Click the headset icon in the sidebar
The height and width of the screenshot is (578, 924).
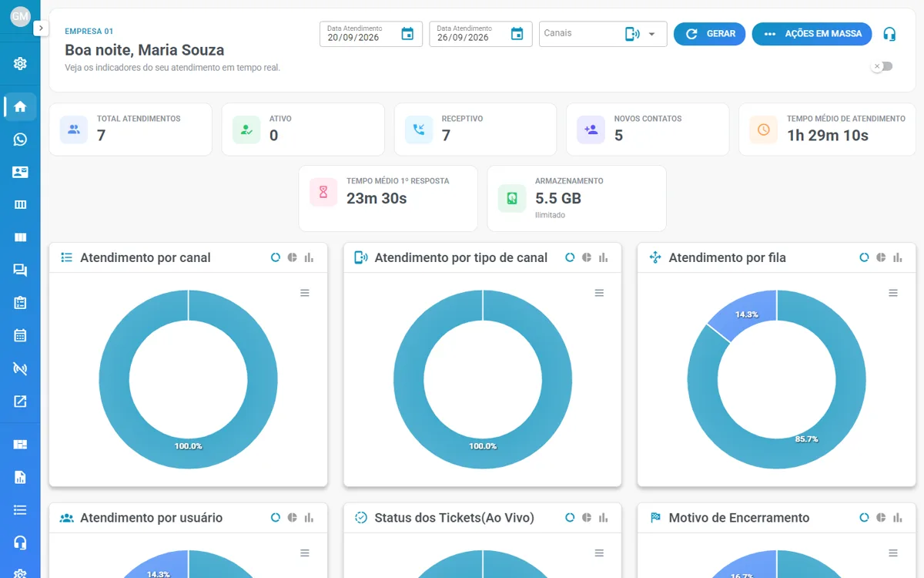[20, 543]
